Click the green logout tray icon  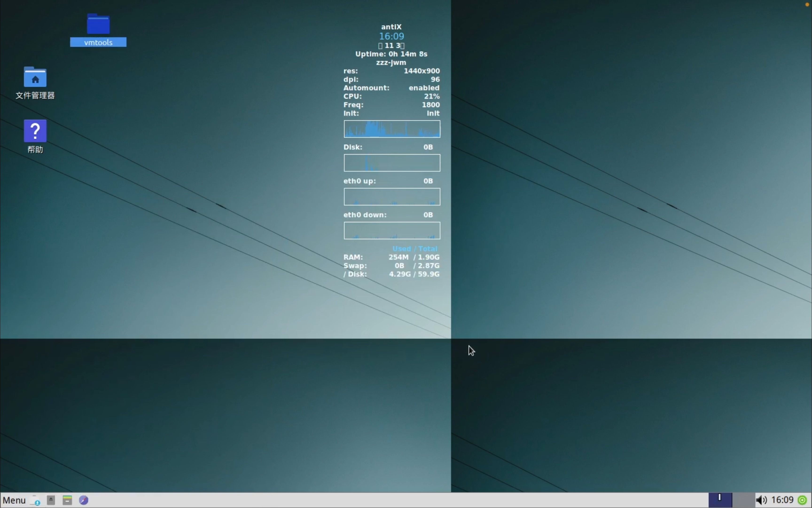(802, 500)
